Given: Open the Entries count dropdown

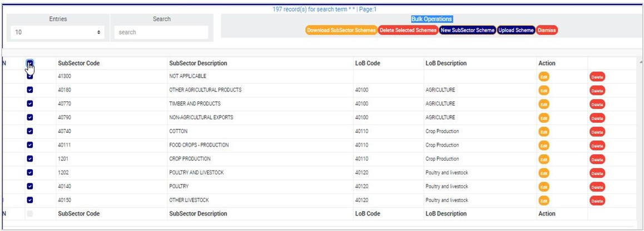Looking at the screenshot, I should pyautogui.click(x=58, y=32).
